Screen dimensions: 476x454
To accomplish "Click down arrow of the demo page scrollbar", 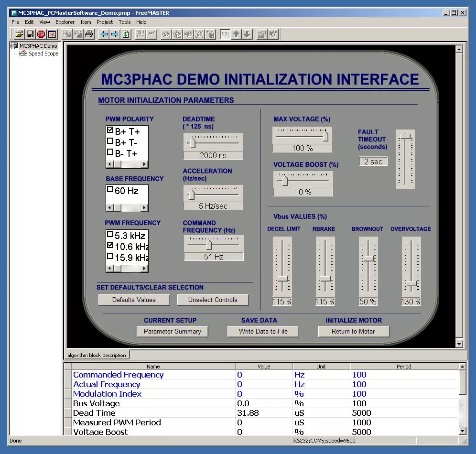I will (459, 344).
